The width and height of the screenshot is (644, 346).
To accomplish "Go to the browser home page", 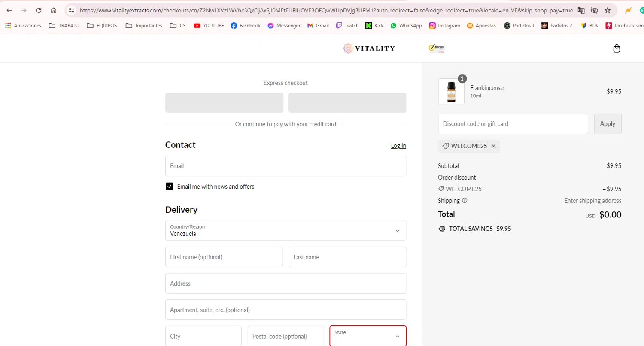I will click(x=54, y=10).
